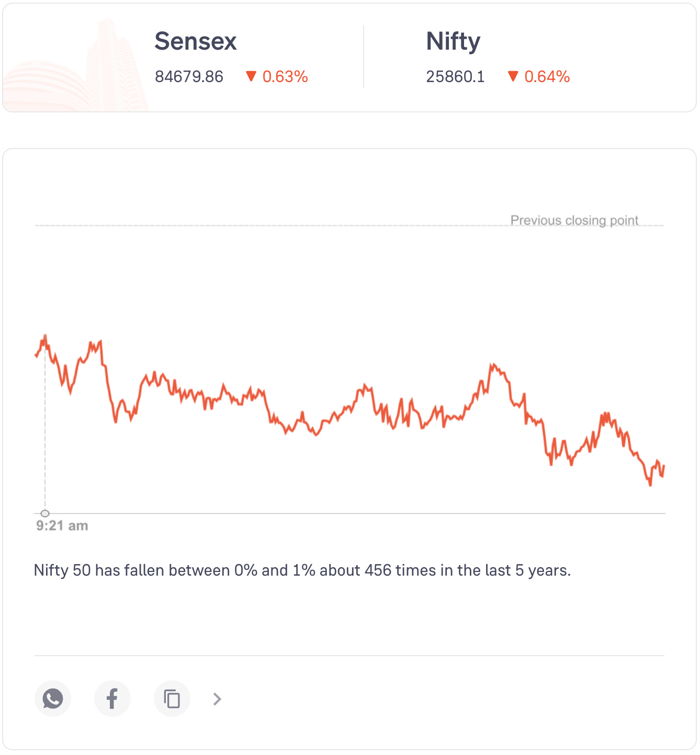Click the Previous closing point label
Image resolution: width=700 pixels, height=755 pixels.
click(x=574, y=220)
